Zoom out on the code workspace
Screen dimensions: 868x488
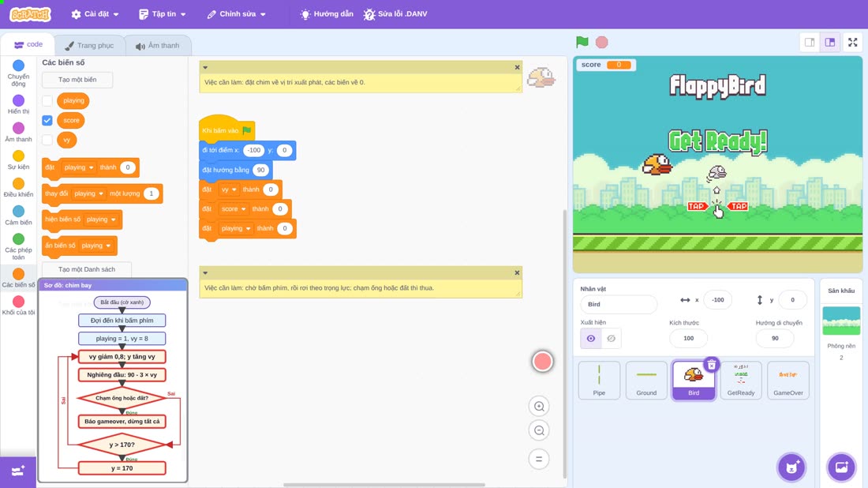(539, 430)
